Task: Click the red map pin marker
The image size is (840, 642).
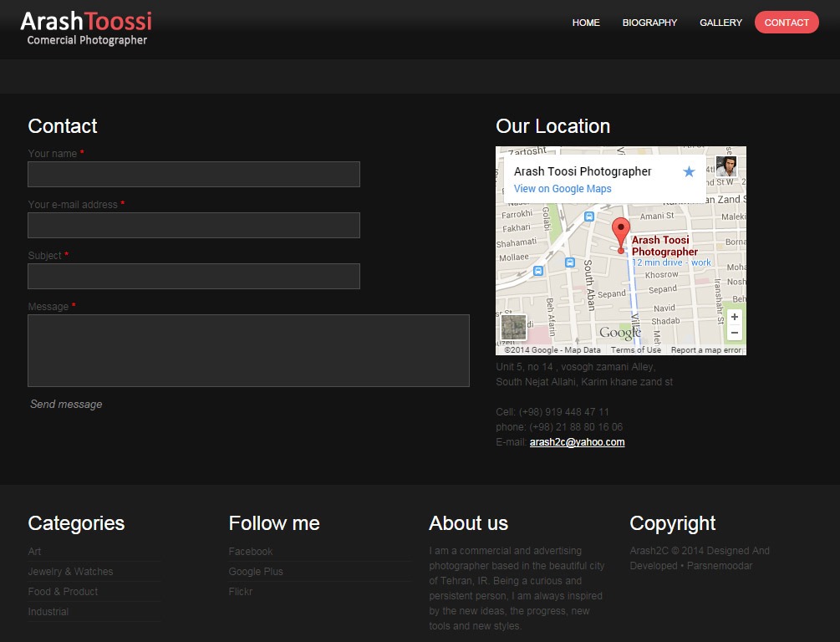Action: pyautogui.click(x=620, y=232)
